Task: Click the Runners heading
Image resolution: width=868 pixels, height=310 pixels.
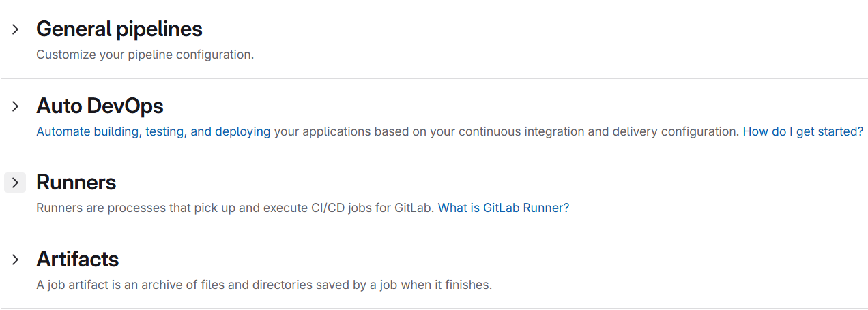Action: 76,183
